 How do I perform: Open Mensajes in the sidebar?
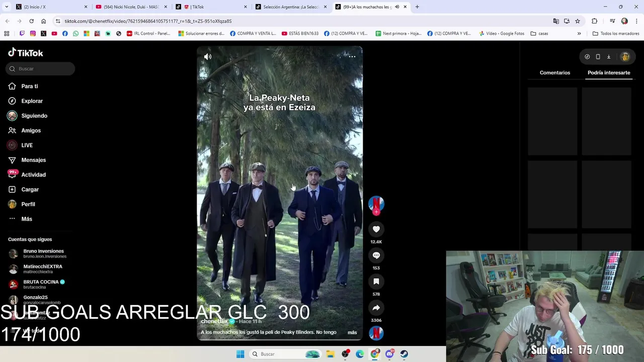click(33, 160)
